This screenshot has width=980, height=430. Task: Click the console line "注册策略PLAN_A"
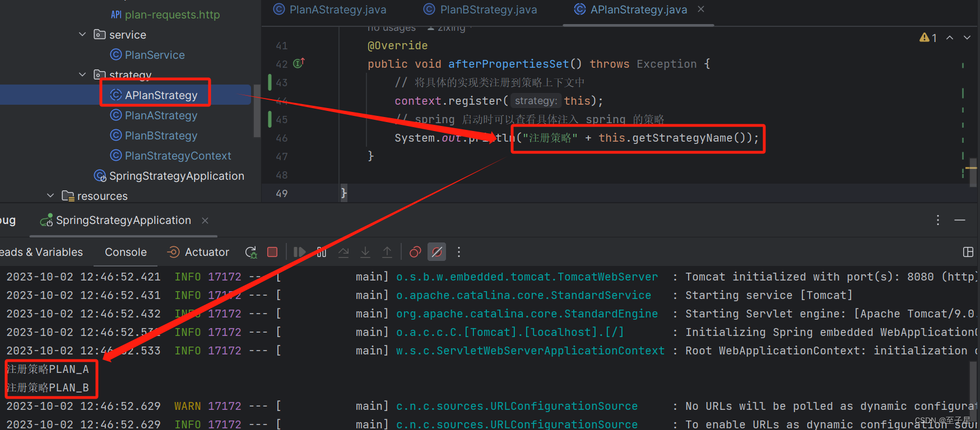pos(48,369)
